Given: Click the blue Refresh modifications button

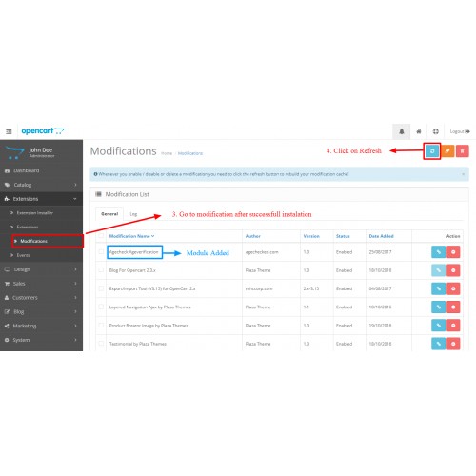Looking at the screenshot, I should [432, 151].
